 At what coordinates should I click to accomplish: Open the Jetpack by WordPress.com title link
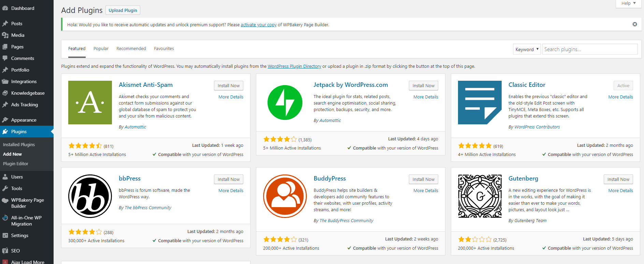point(351,85)
